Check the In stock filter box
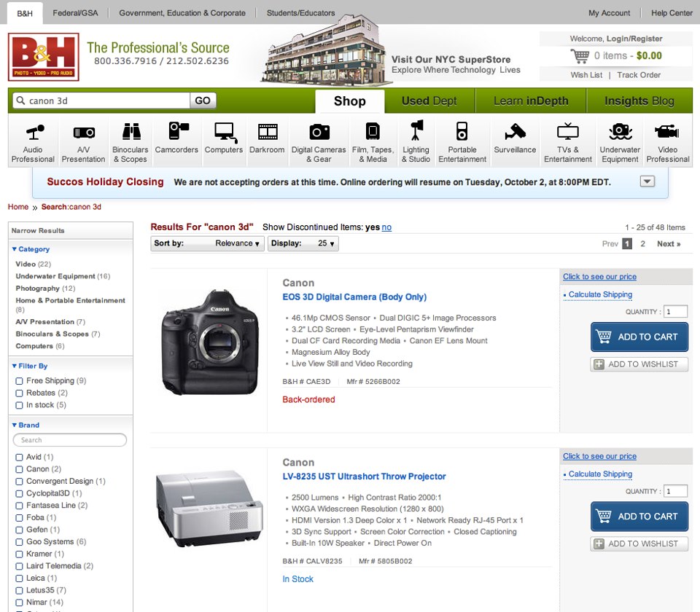 20,405
